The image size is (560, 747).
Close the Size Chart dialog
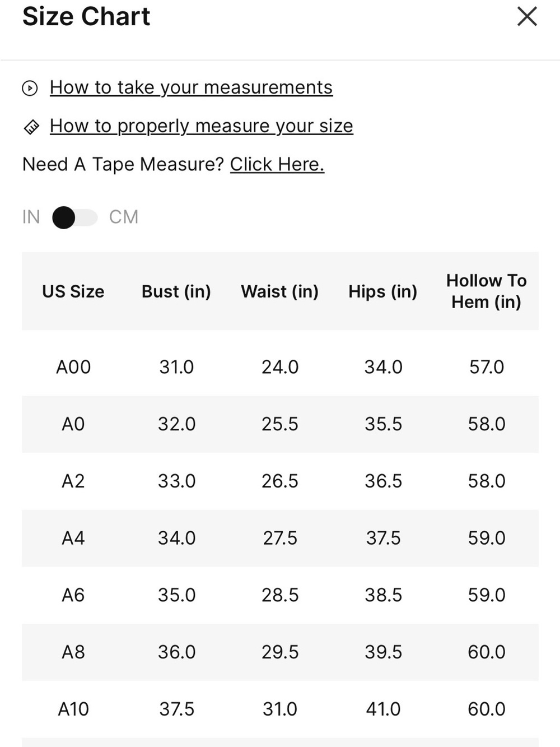coord(527,16)
